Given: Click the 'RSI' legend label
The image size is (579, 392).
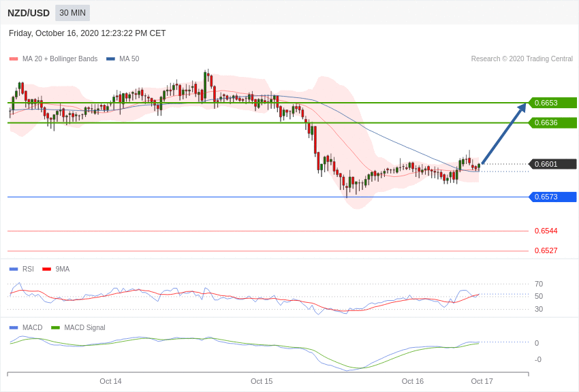Looking at the screenshot, I should click(28, 269).
